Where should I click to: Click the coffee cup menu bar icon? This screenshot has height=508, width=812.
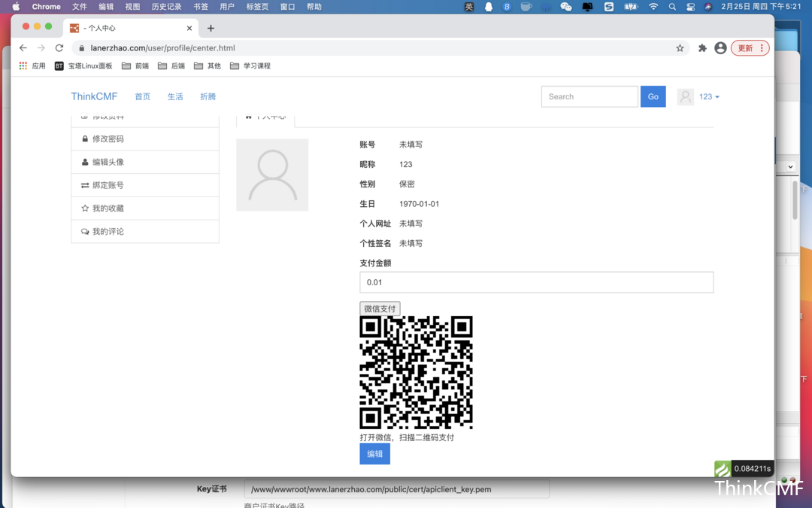pos(526,7)
